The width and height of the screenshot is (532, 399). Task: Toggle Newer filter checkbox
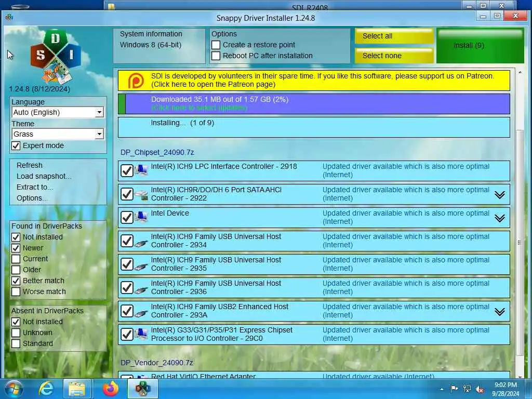click(16, 248)
